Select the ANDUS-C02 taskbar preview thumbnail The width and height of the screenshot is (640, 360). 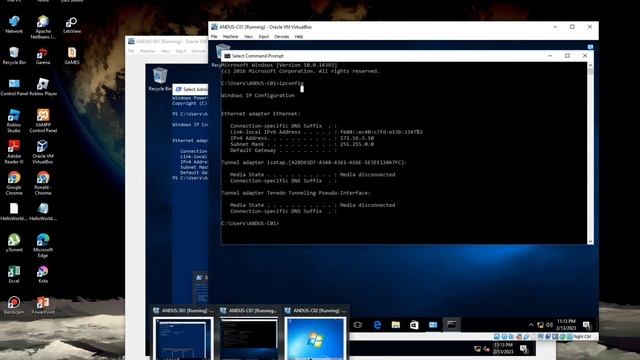pyautogui.click(x=315, y=338)
